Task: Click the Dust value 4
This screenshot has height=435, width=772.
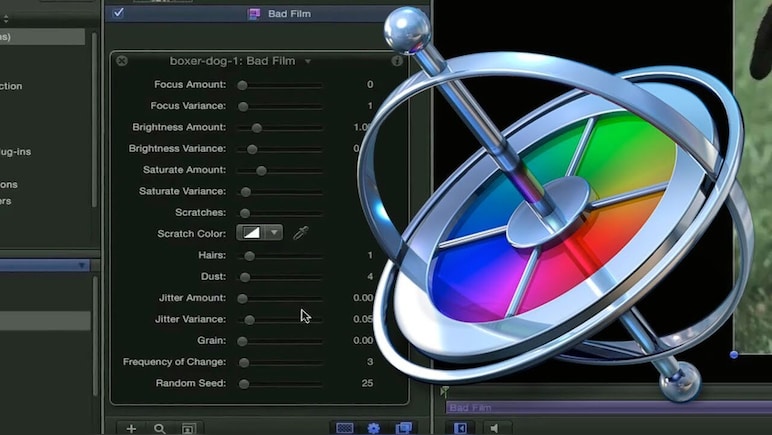Action: [370, 277]
